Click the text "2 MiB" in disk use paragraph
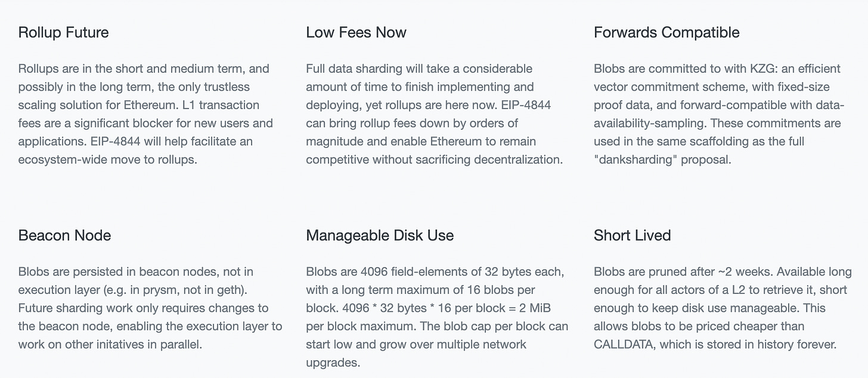This screenshot has width=868, height=378. tap(551, 308)
